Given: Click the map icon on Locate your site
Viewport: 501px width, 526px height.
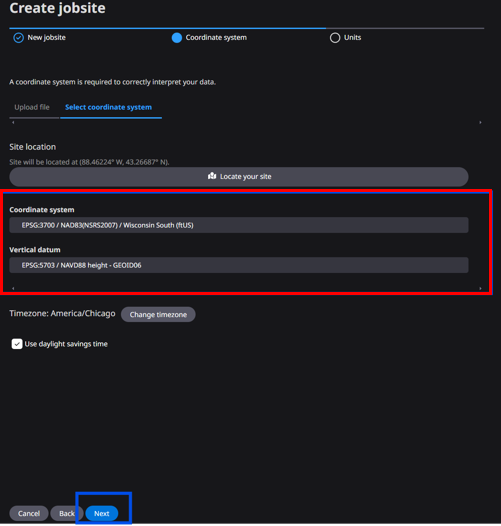Looking at the screenshot, I should pos(212,176).
